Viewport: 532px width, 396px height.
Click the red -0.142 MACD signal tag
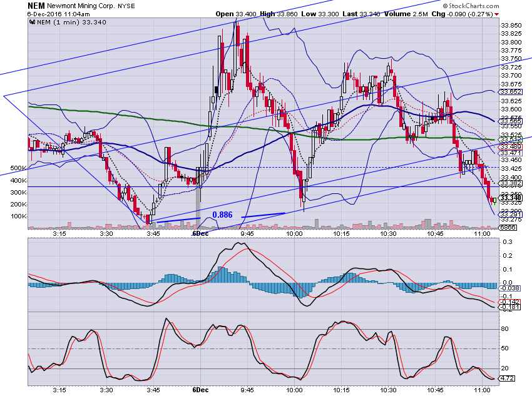pos(510,302)
